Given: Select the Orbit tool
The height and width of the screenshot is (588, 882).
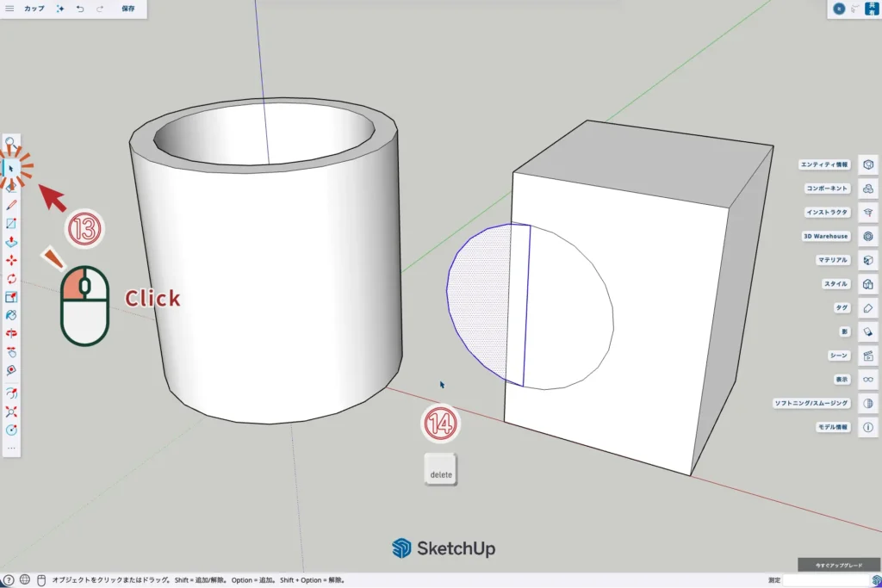Looking at the screenshot, I should (11, 333).
